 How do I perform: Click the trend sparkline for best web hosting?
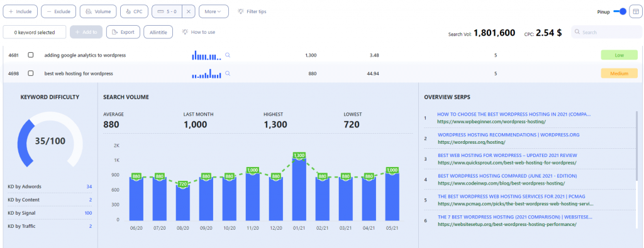coord(206,73)
